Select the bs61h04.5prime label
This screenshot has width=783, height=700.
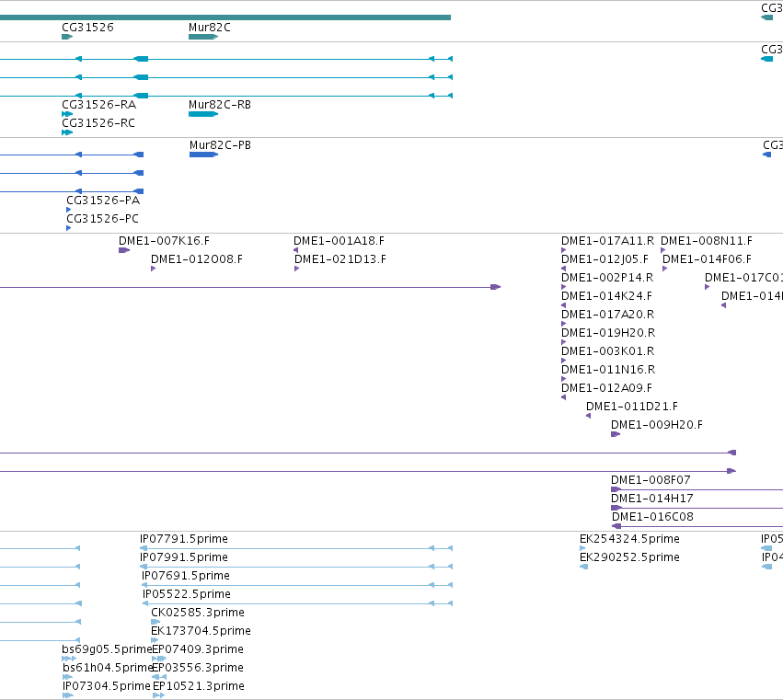click(x=108, y=669)
